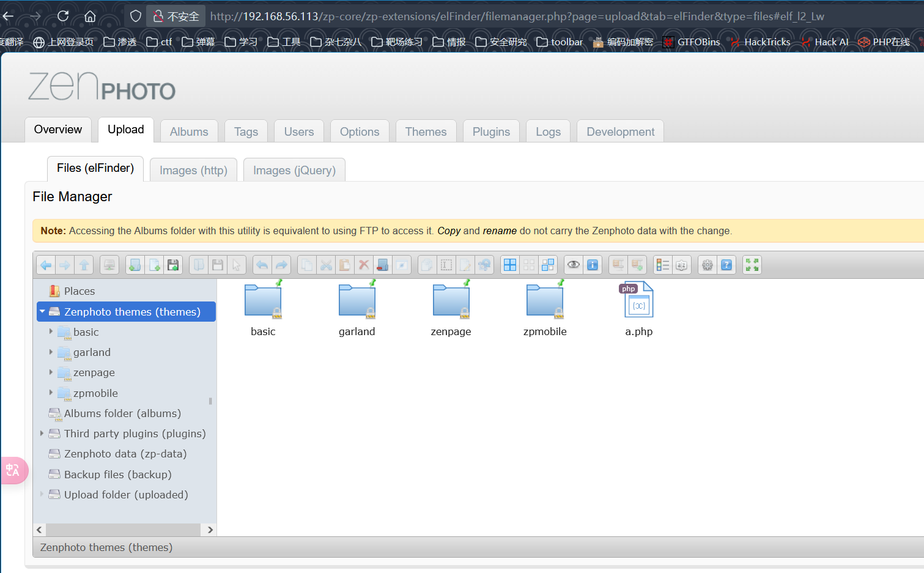Screen dimensions: 924x573
Task: Expand the basic folder in tree
Action: coord(51,331)
